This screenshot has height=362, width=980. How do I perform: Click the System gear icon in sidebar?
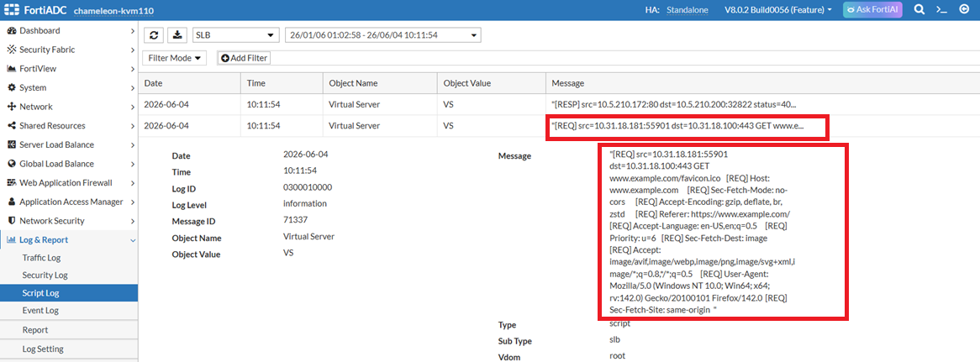(x=11, y=87)
